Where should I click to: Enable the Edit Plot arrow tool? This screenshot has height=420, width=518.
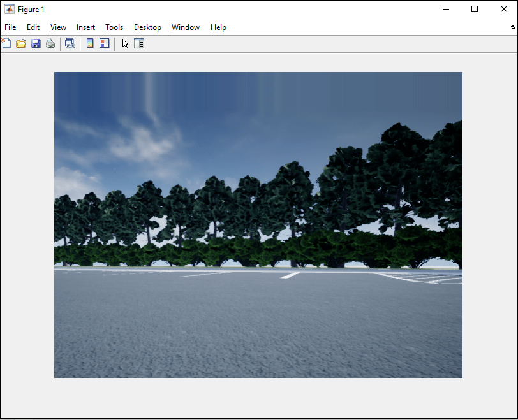(x=125, y=44)
